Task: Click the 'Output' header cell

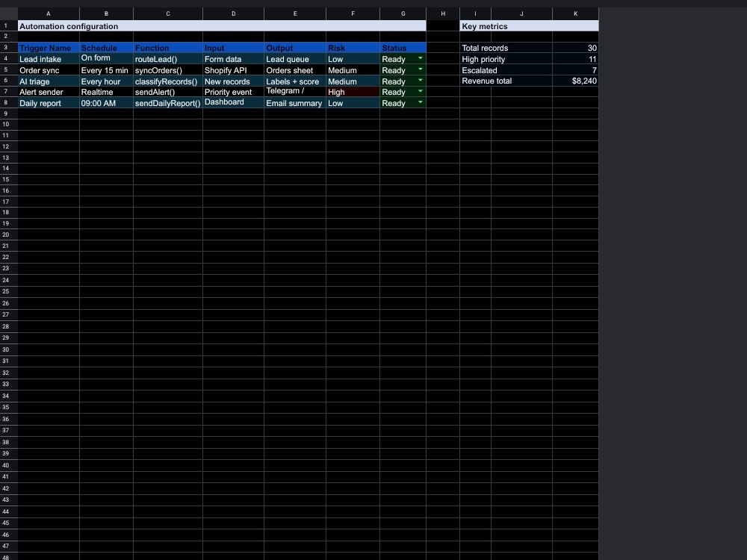Action: pos(295,48)
